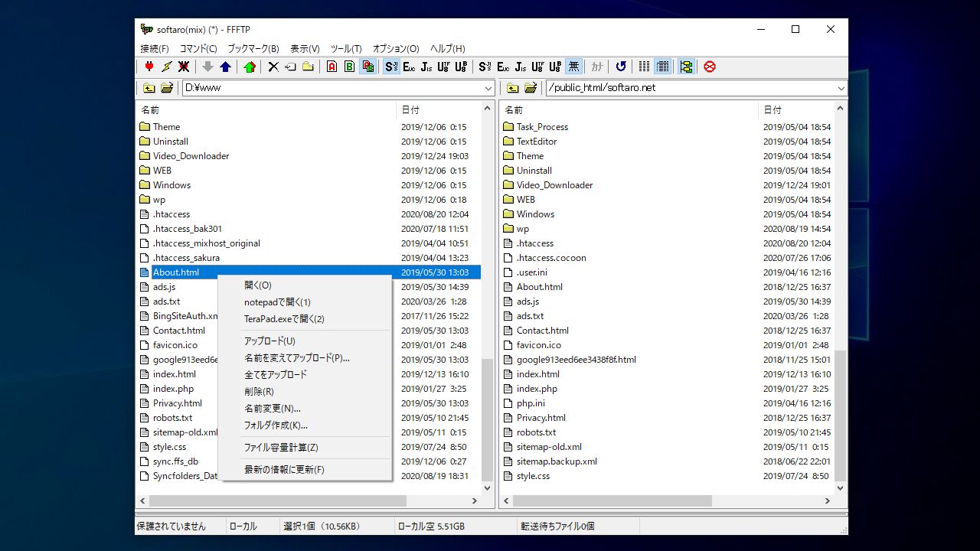
Task: Select no kanji conversion (無 icon)
Action: click(573, 67)
